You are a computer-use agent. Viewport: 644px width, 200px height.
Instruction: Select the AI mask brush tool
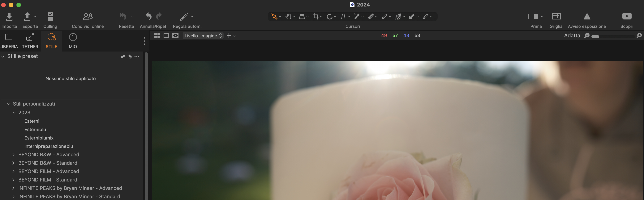pyautogui.click(x=357, y=16)
